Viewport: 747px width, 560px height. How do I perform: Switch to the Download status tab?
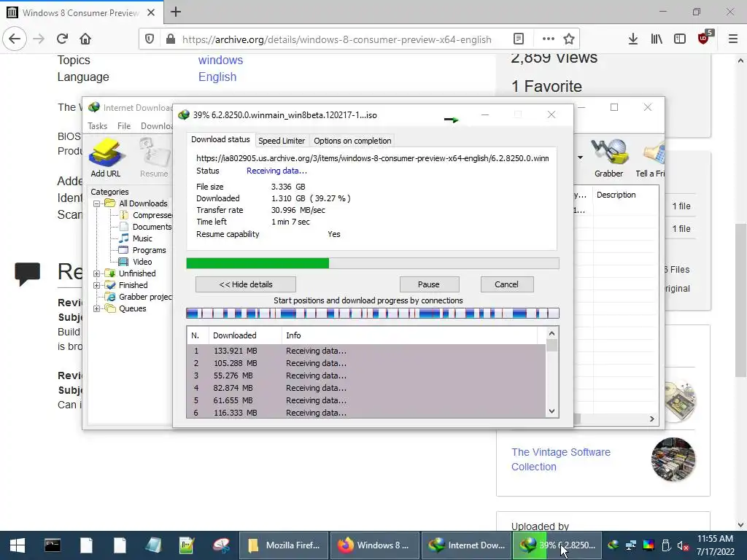click(220, 139)
